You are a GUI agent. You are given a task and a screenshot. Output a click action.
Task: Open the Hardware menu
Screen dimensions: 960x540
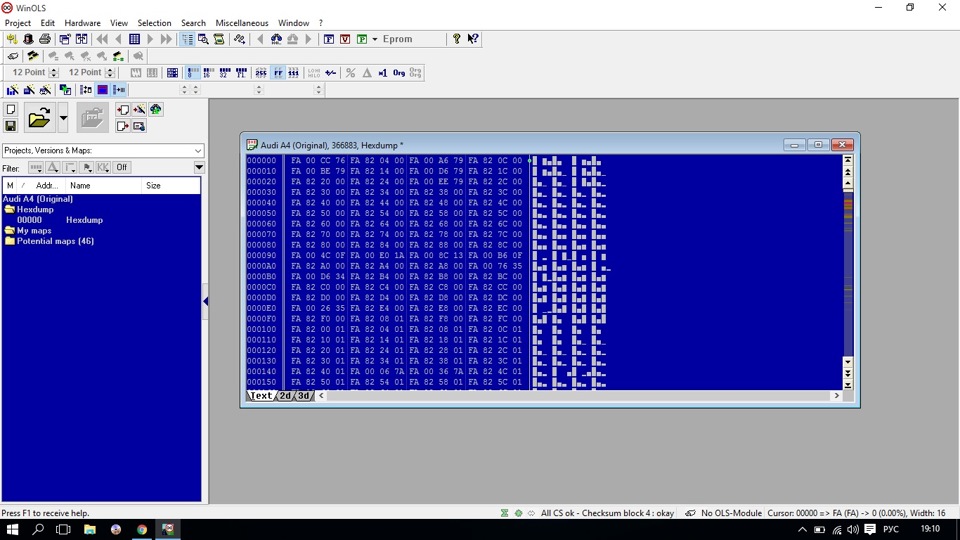coord(82,23)
